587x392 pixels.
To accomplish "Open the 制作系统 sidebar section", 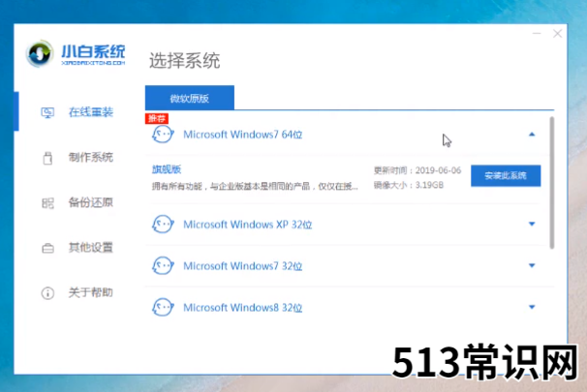I will click(91, 157).
